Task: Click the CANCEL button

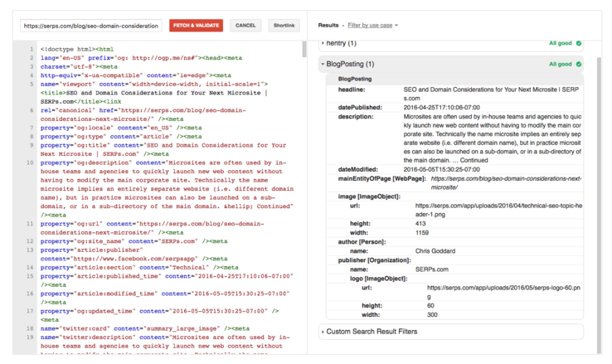Action: [245, 26]
